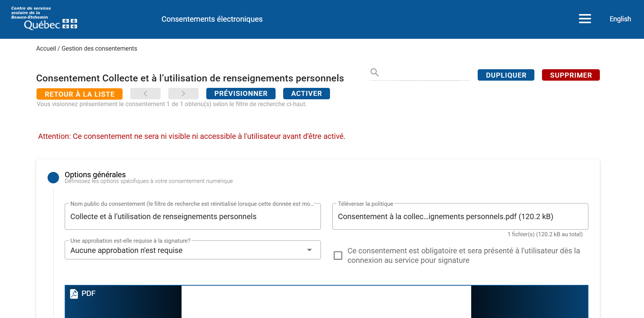Click the '1 fichier(s) (120.2 kB au total)' text

click(x=545, y=234)
